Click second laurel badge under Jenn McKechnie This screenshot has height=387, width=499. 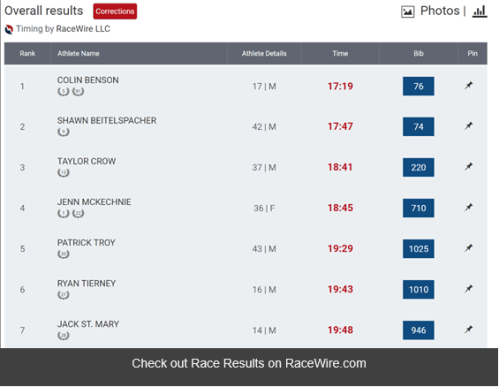(78, 213)
